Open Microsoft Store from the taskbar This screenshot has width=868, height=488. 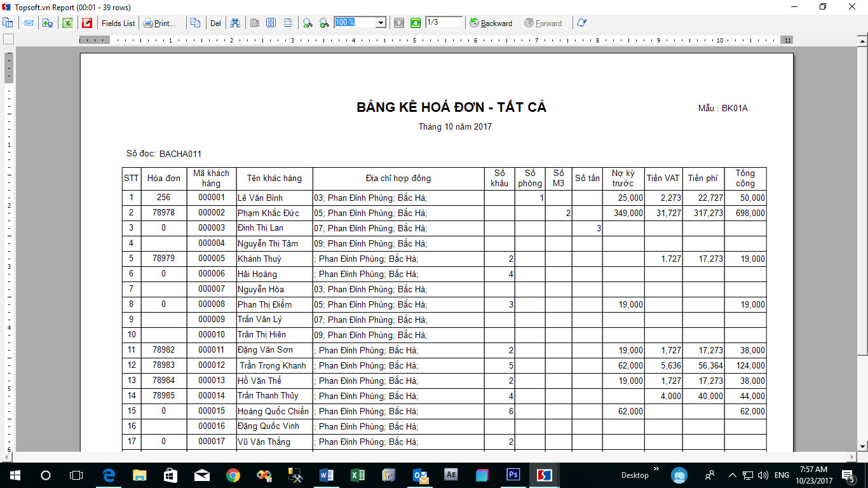[171, 475]
